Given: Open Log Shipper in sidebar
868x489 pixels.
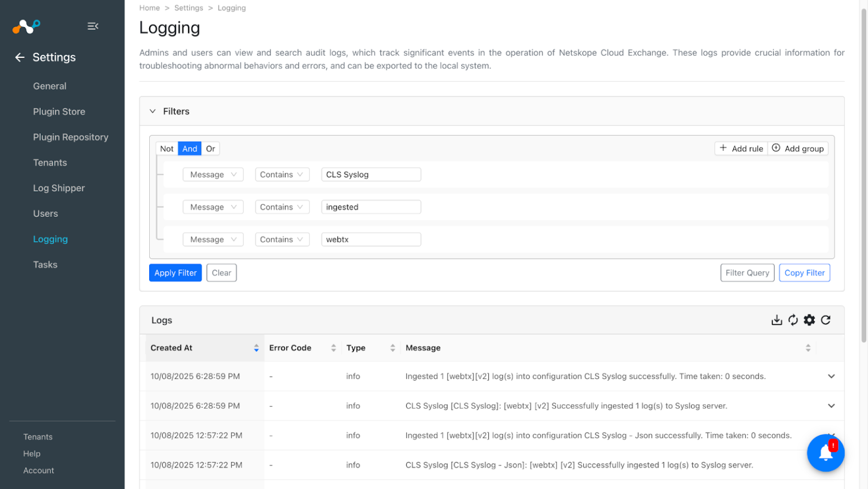Looking at the screenshot, I should (x=59, y=188).
